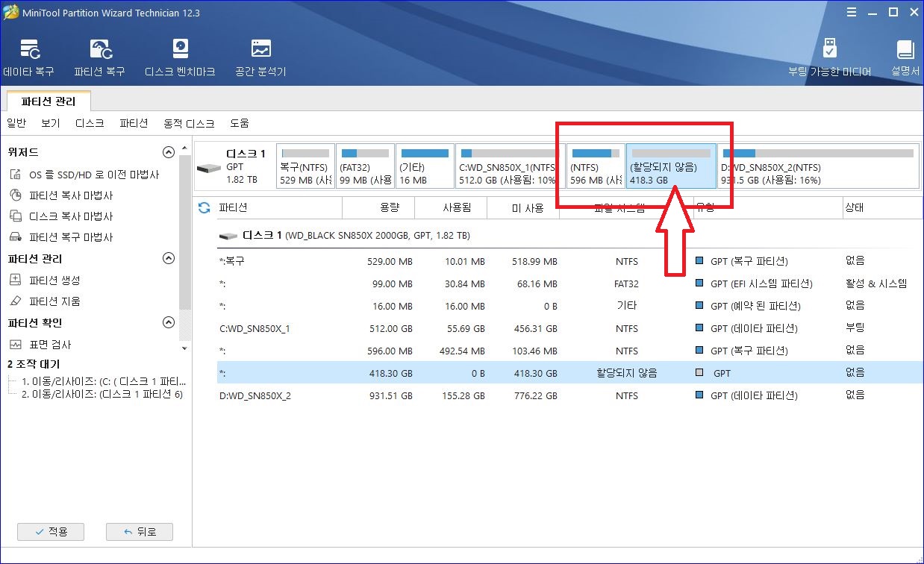Open the 파티션 menu
The width and height of the screenshot is (924, 564).
tap(134, 123)
